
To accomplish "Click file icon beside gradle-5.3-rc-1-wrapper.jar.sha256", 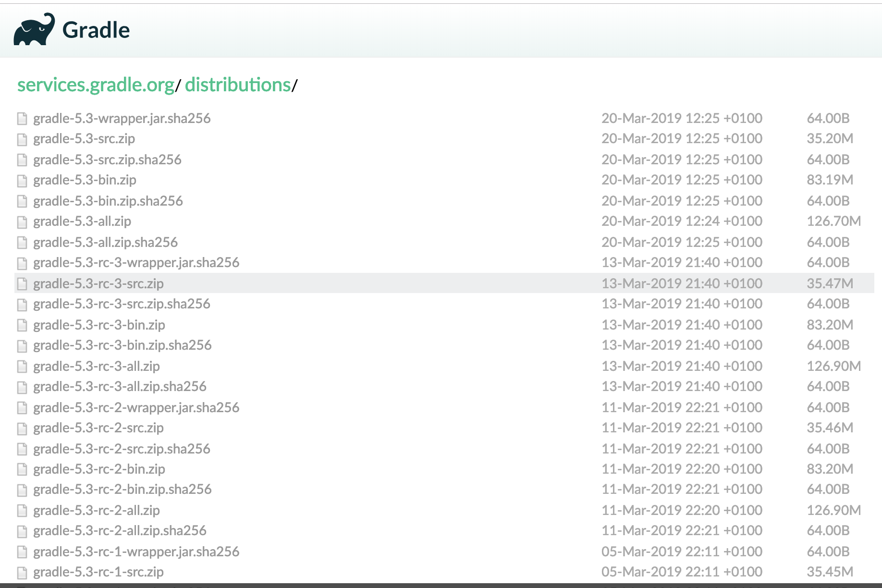I will pos(22,552).
